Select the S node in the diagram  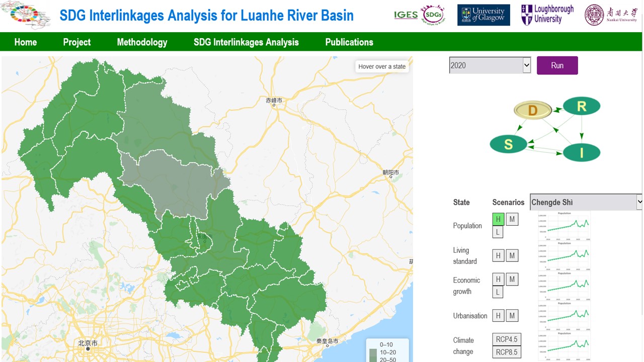click(x=508, y=145)
